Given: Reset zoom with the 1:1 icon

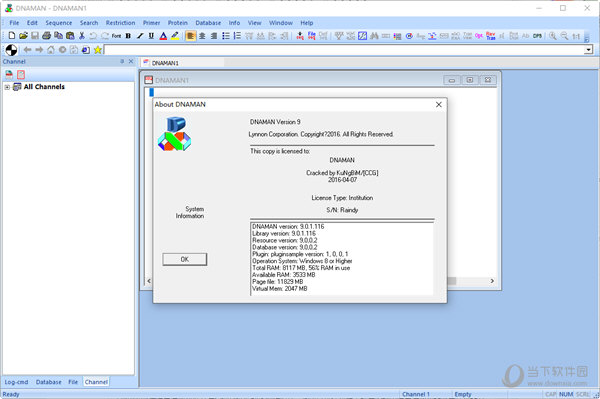Looking at the screenshot, I should (x=576, y=36).
